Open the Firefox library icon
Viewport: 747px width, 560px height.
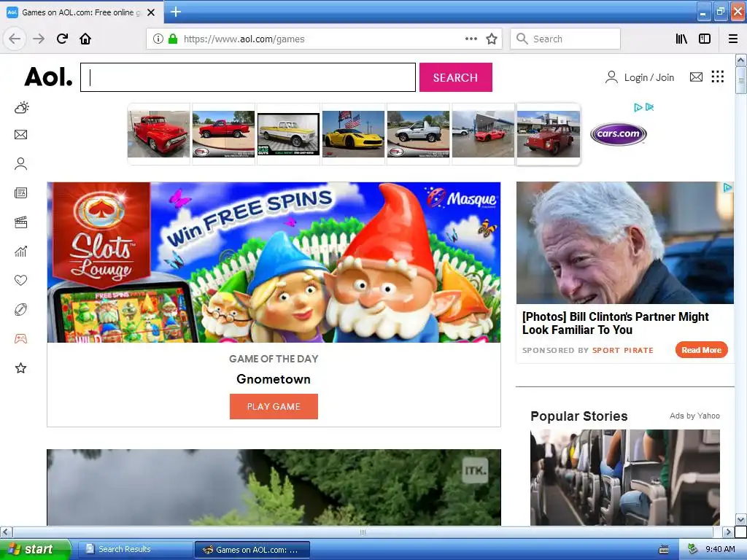681,39
